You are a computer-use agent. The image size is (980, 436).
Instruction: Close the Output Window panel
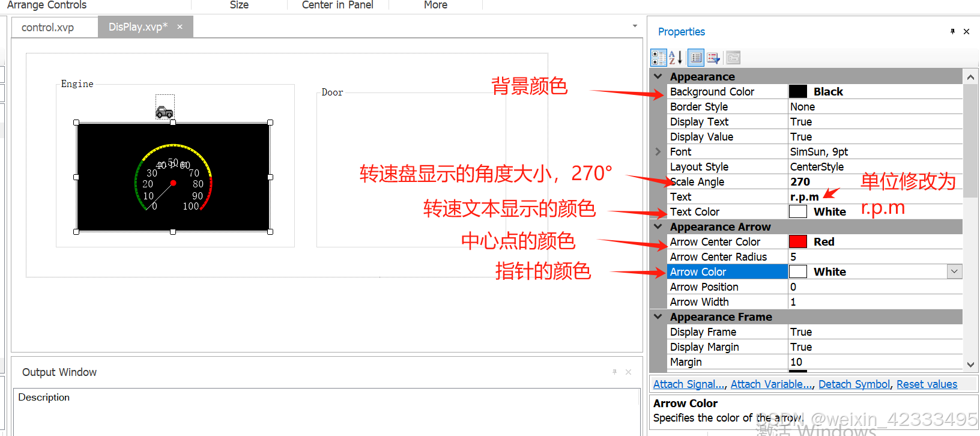pos(628,372)
